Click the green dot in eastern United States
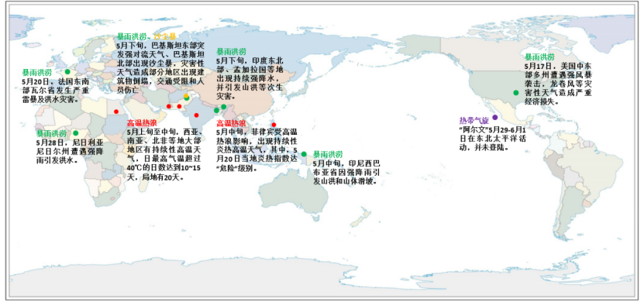 [516, 93]
